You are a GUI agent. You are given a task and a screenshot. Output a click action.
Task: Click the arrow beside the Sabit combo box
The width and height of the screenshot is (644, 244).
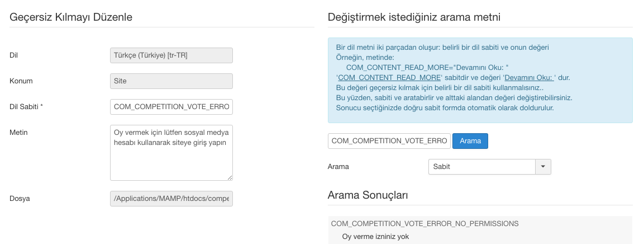(543, 167)
